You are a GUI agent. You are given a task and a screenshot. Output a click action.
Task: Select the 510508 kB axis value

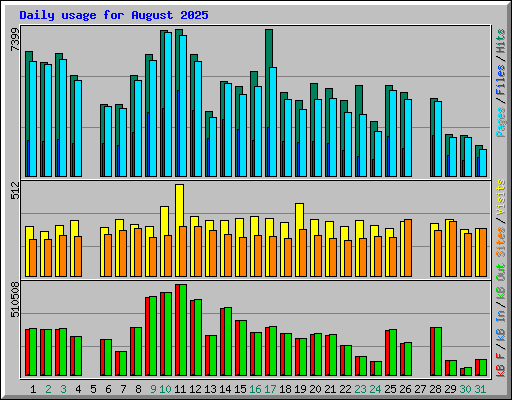click(x=15, y=299)
